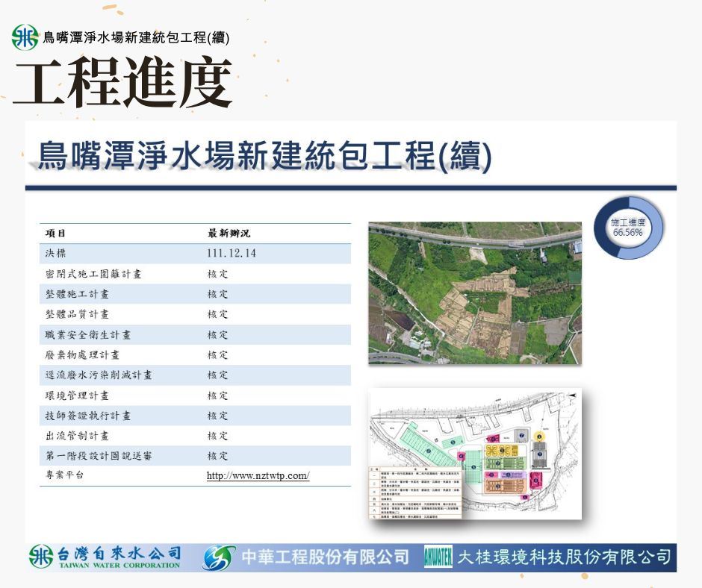Click the water company logo beside the top title
This screenshot has width=702, height=588.
click(25, 37)
